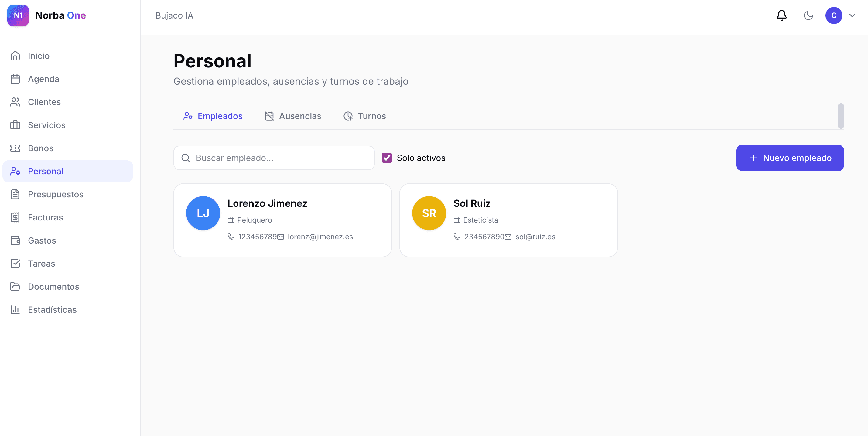868x436 pixels.
Task: Click the Agenda calendar icon
Action: 15,79
